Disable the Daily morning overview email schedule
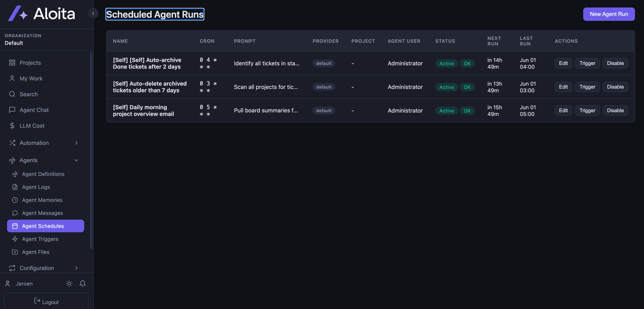This screenshot has height=309, width=644. tap(615, 110)
